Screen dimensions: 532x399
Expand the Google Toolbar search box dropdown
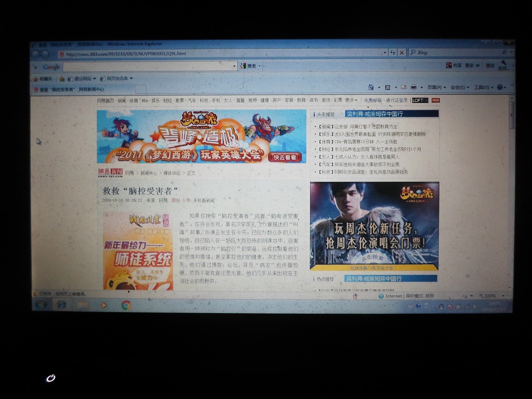234,66
